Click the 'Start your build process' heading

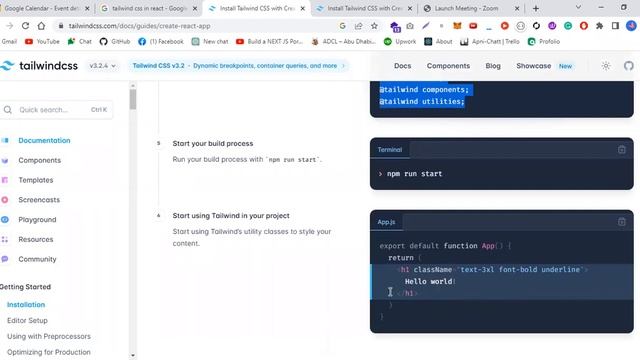[213, 144]
